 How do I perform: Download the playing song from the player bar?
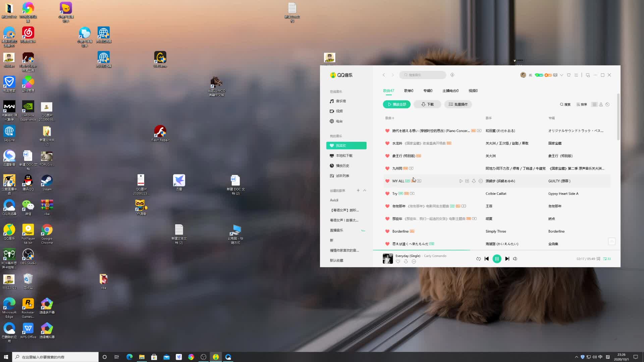point(406,261)
